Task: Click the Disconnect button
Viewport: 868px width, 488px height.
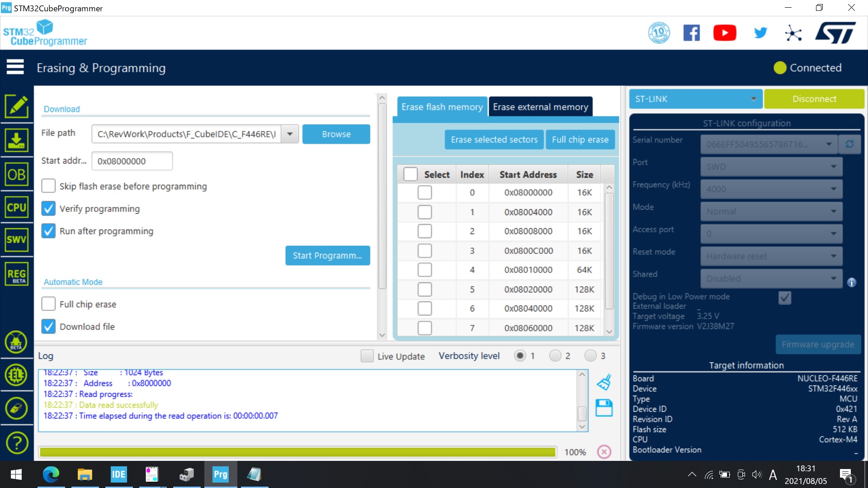Action: click(x=814, y=99)
